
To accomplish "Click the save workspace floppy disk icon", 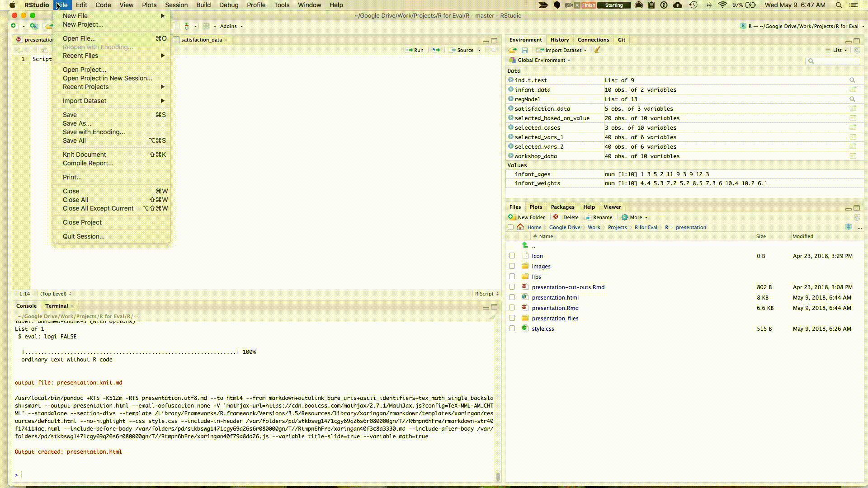I will [524, 50].
